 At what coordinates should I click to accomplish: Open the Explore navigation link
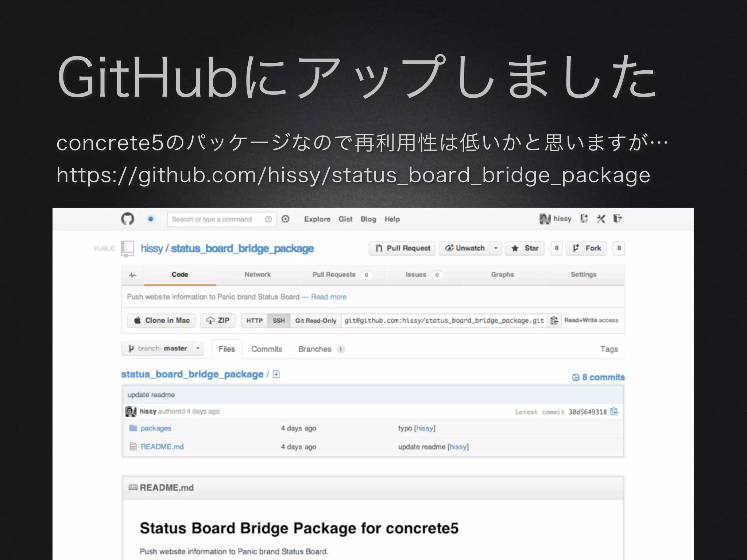317,219
